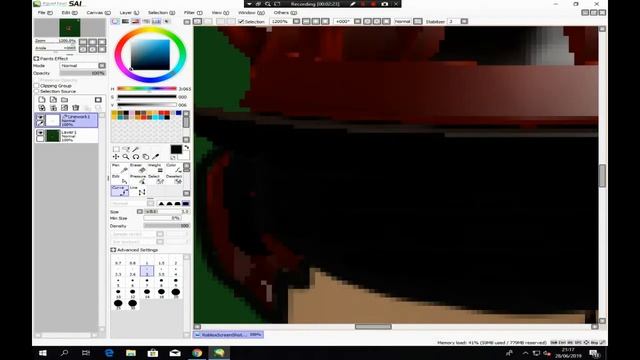
Task: Adjust the Density slider
Action: [x=167, y=226]
